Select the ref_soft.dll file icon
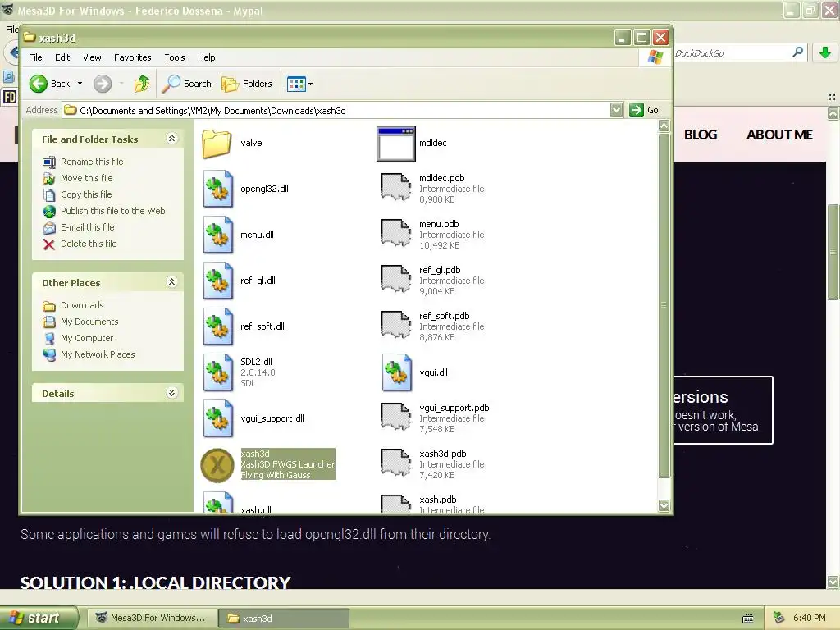Viewport: 840px width, 630px height. (x=218, y=326)
